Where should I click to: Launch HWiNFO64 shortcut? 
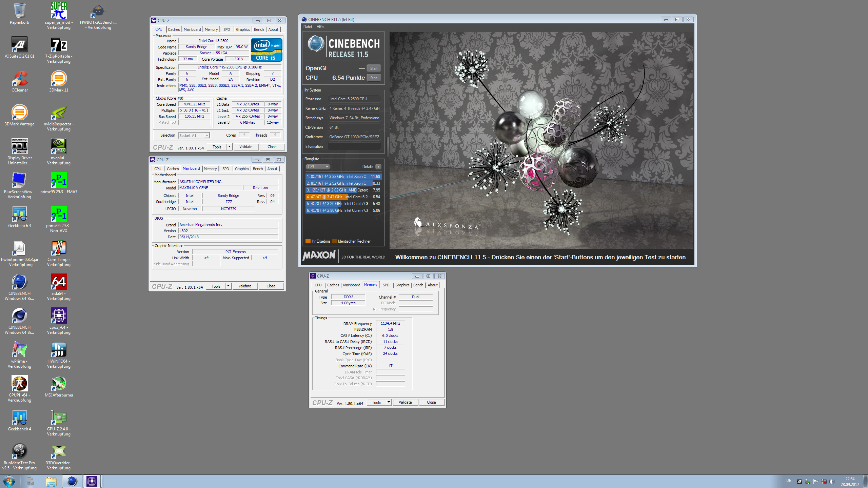pos(59,355)
